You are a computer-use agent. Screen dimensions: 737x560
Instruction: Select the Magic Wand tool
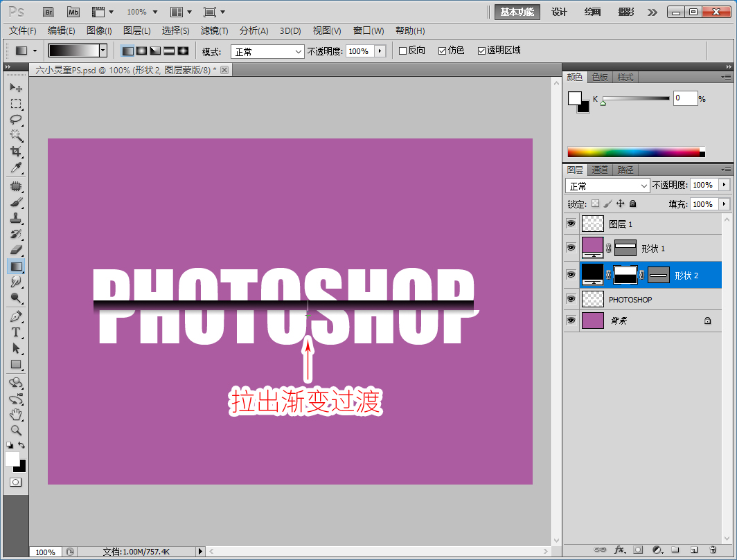click(x=16, y=136)
